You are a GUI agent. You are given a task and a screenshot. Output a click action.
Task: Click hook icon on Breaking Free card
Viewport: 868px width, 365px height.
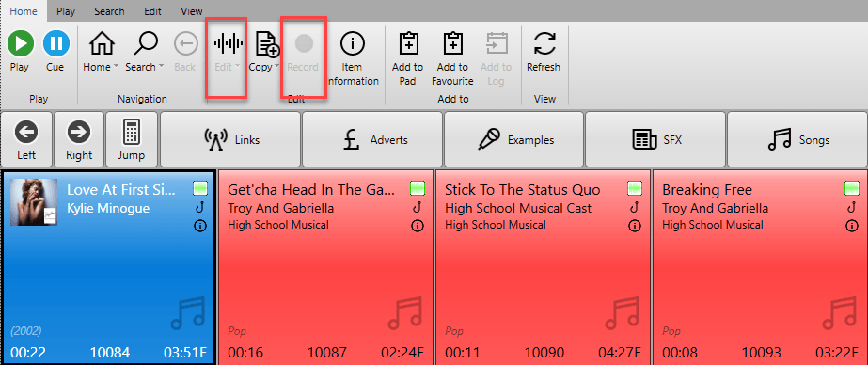852,208
